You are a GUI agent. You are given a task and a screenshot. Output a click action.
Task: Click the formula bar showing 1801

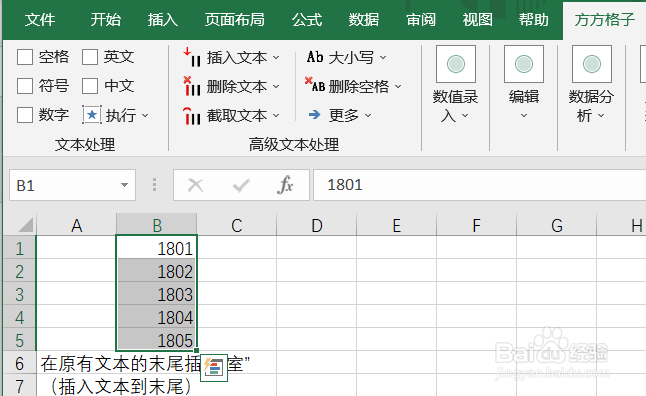point(480,185)
